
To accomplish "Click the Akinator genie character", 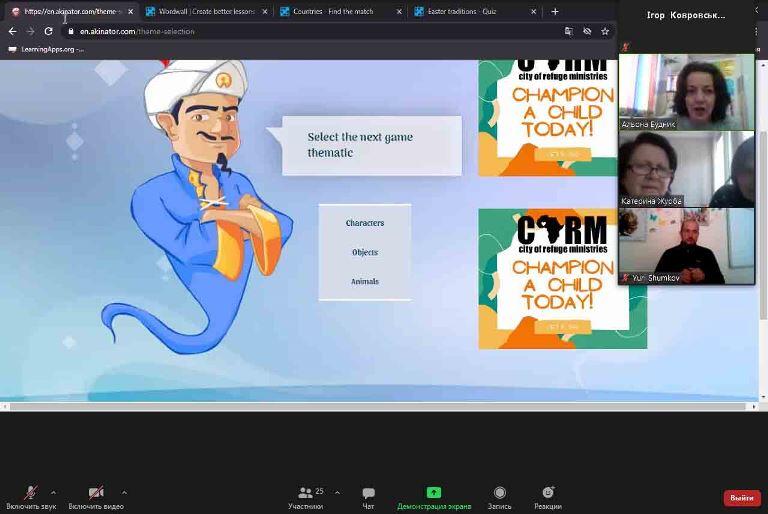I will (x=198, y=206).
